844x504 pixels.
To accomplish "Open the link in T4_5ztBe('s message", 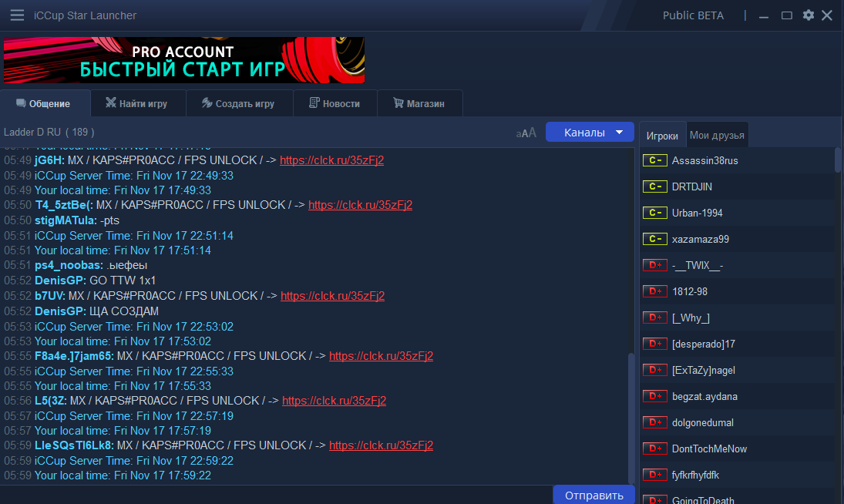I will click(x=360, y=205).
